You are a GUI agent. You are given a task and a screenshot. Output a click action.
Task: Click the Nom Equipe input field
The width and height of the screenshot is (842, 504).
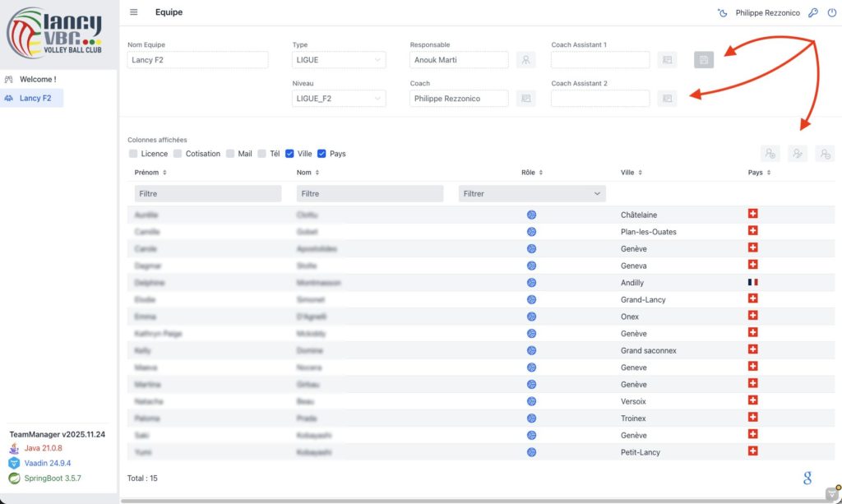tap(197, 60)
